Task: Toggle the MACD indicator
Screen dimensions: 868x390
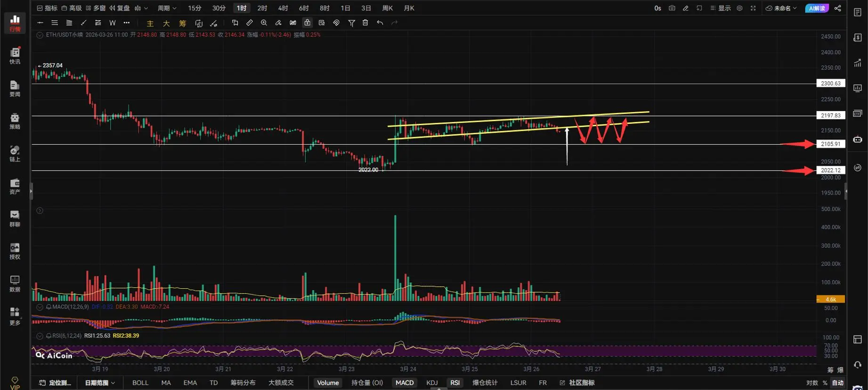Action: [x=405, y=382]
